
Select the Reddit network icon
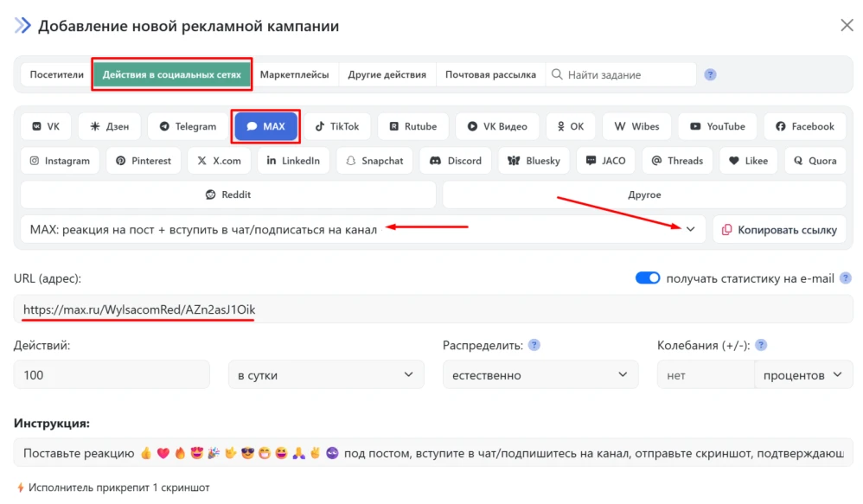pyautogui.click(x=227, y=195)
